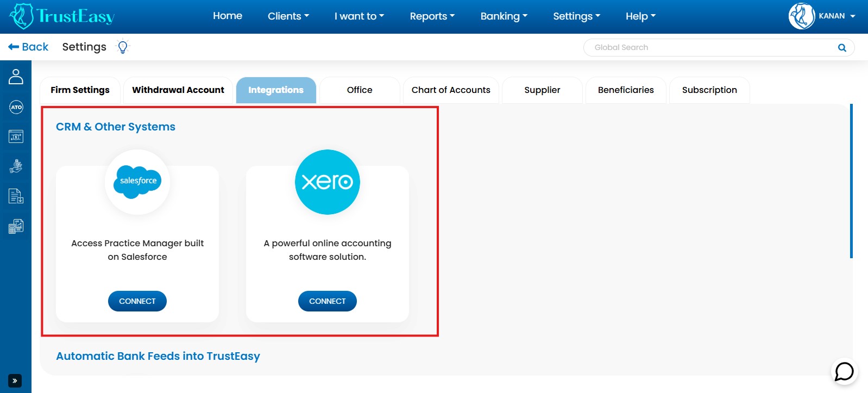This screenshot has width=868, height=393.
Task: Open the document download sidebar icon
Action: [x=16, y=196]
